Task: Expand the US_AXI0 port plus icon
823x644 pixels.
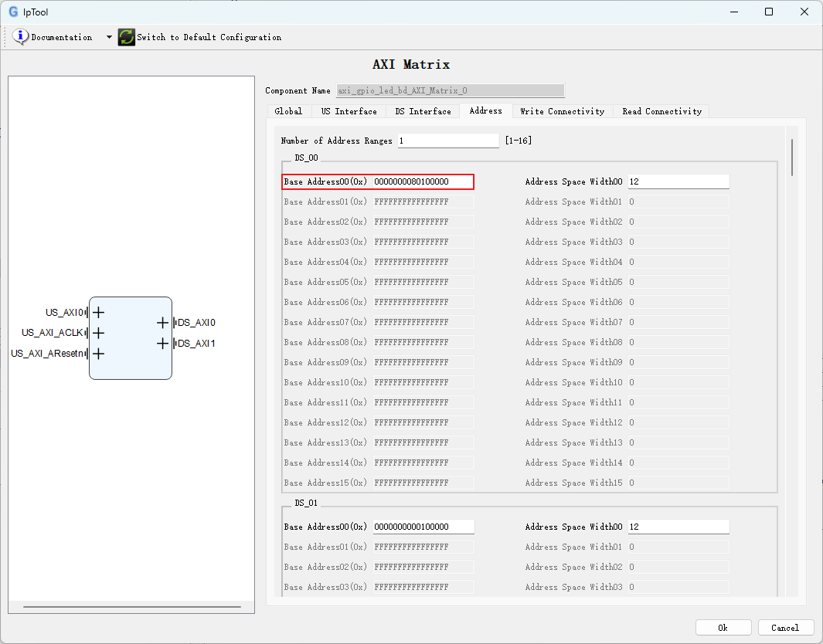Action: [x=98, y=313]
